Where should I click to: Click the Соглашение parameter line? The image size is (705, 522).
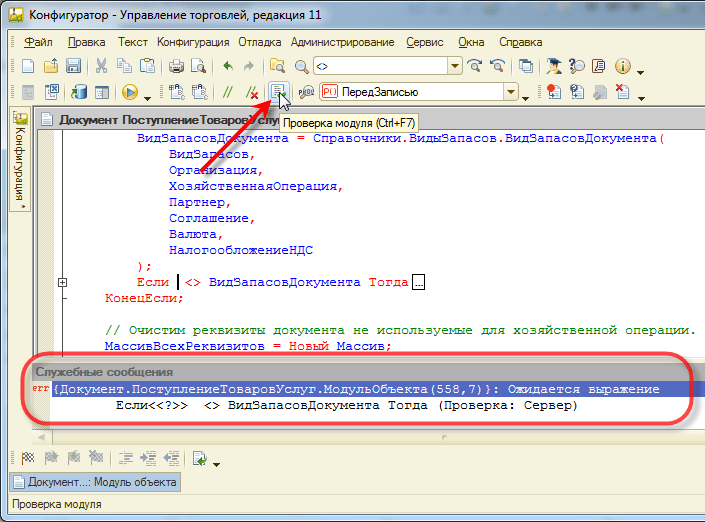click(x=212, y=218)
